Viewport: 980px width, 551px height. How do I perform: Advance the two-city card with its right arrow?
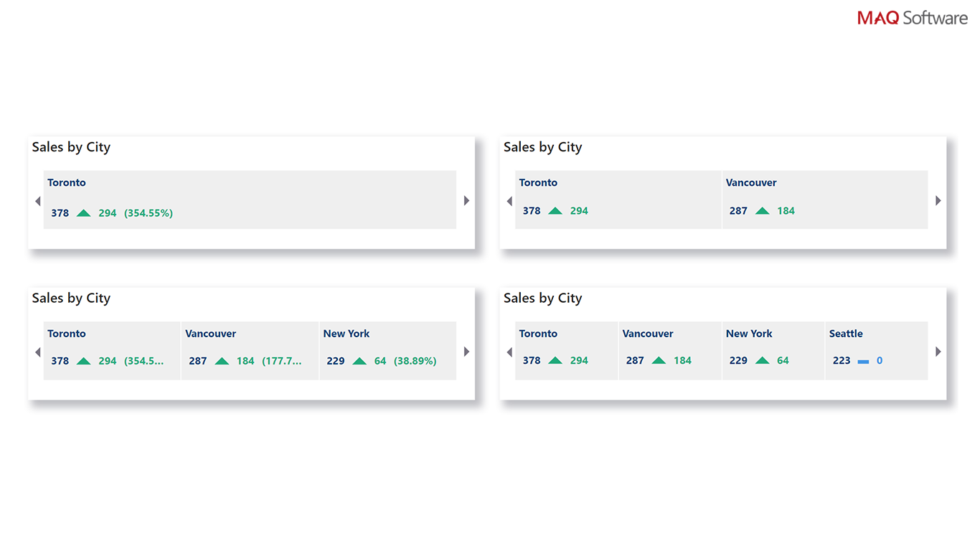tap(938, 201)
